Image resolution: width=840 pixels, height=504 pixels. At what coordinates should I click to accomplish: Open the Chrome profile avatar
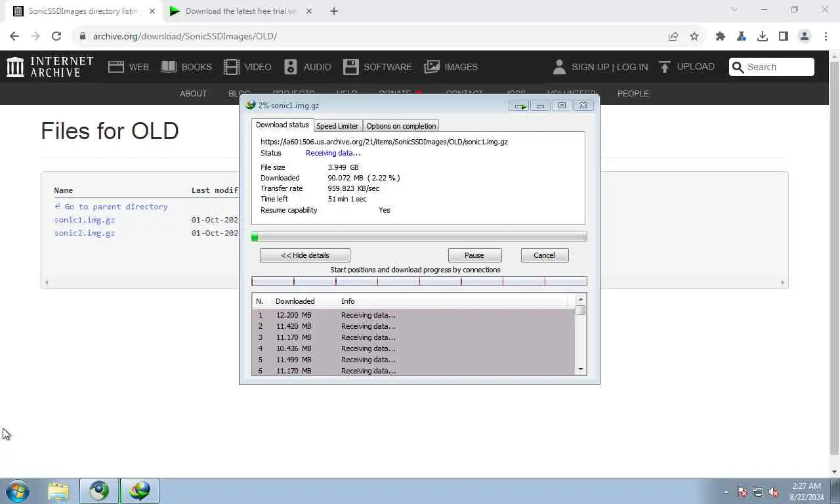805,36
